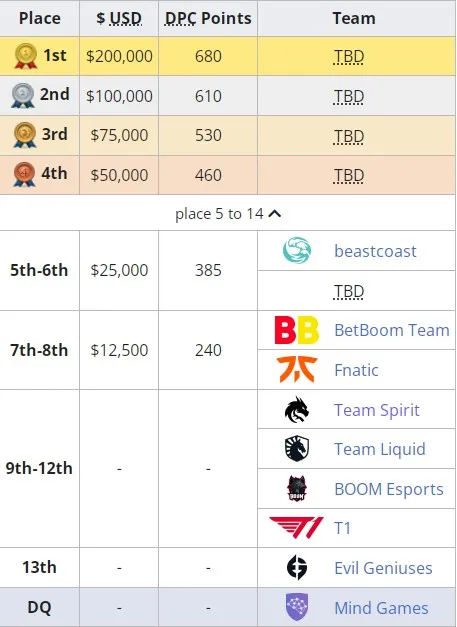Click the beastcoast team logo
This screenshot has width=457, height=627.
pyautogui.click(x=297, y=250)
